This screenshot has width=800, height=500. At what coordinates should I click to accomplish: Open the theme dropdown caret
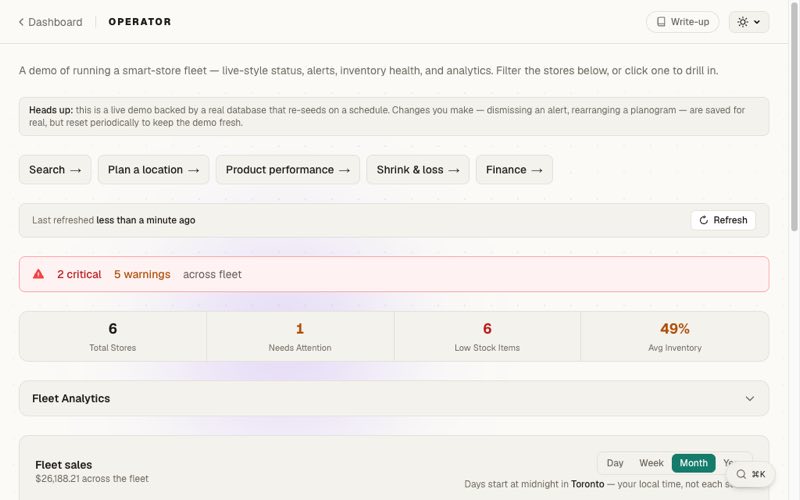pos(757,22)
